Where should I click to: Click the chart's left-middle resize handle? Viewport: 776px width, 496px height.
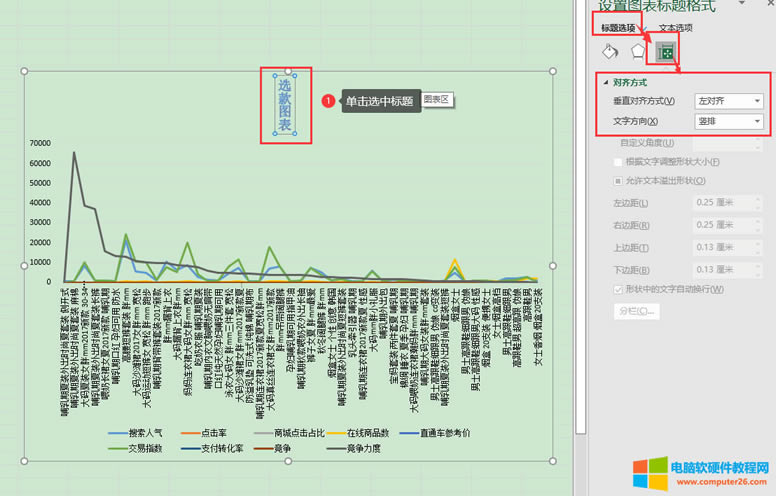(x=26, y=266)
